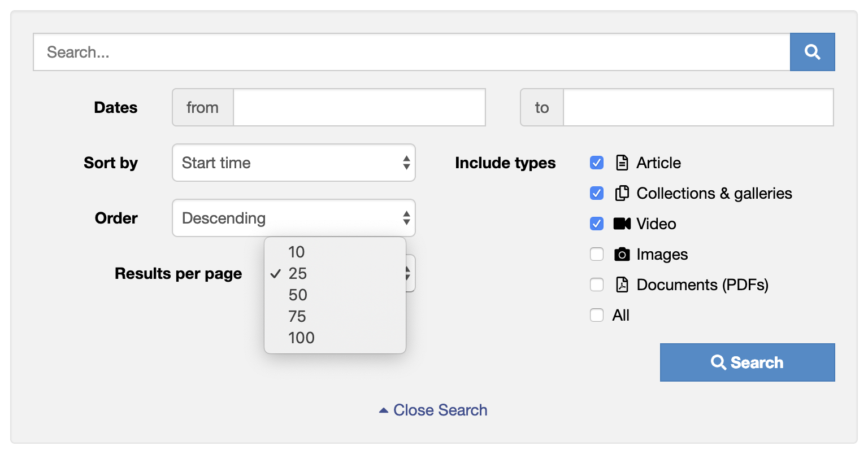Focus the Dates from input field
Viewport: 868px width, 455px height.
click(x=359, y=107)
